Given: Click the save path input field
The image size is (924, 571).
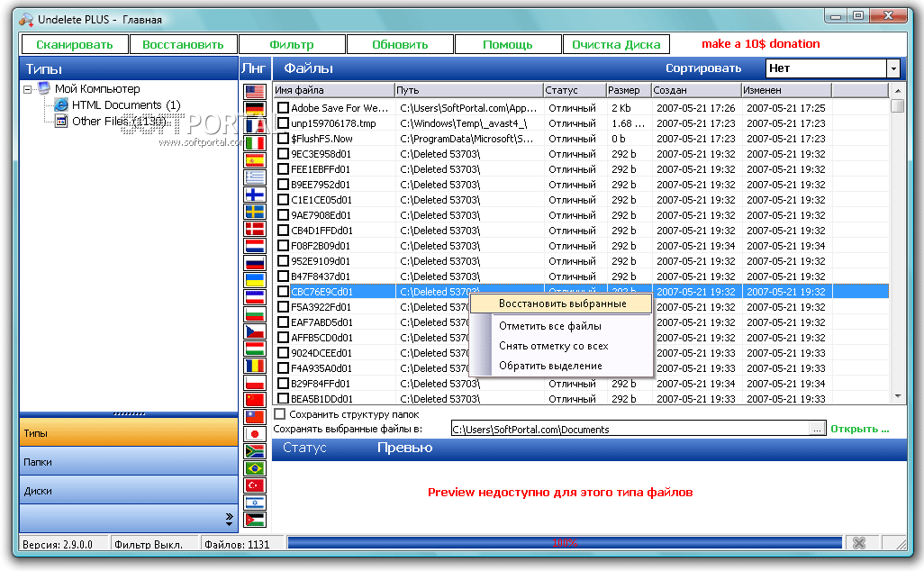Looking at the screenshot, I should pos(630,429).
